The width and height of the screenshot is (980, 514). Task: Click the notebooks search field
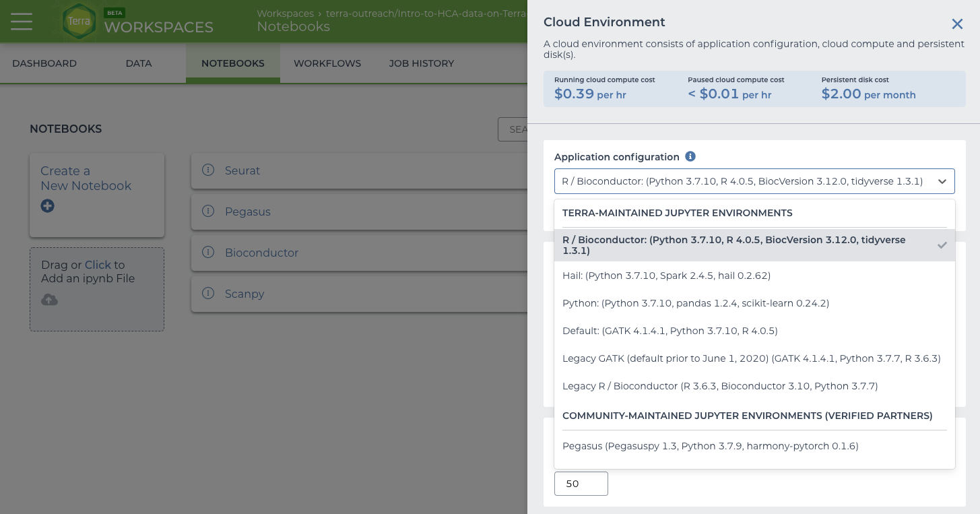513,129
